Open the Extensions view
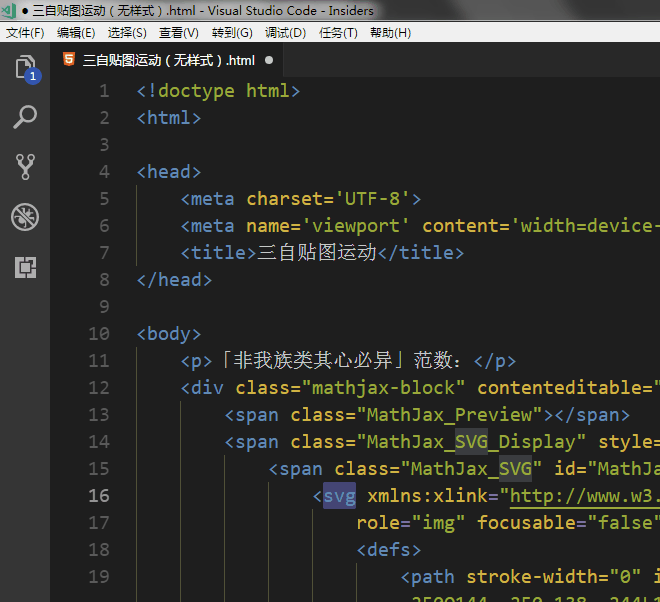 (25, 267)
